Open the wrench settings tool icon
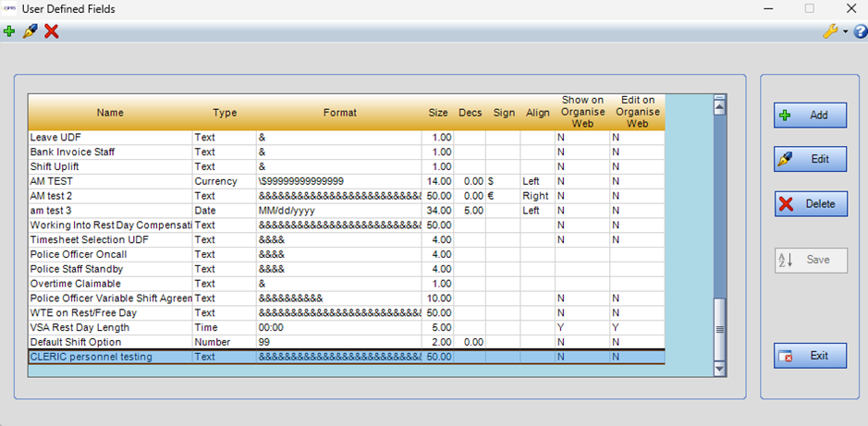Viewport: 868px width, 426px height. point(830,31)
